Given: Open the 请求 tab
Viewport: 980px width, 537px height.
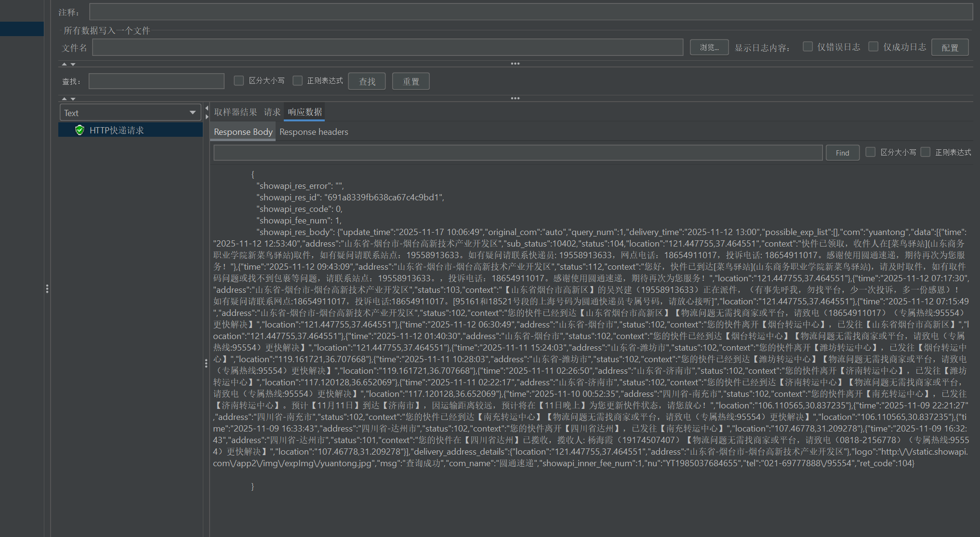Looking at the screenshot, I should 272,112.
